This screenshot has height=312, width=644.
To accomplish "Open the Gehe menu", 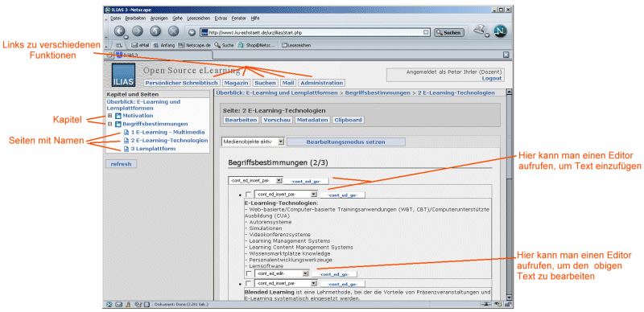I will point(177,18).
